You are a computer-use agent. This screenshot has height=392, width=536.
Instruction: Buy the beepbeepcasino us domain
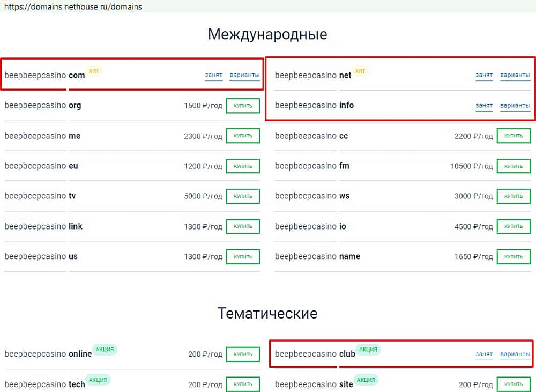[x=243, y=257]
